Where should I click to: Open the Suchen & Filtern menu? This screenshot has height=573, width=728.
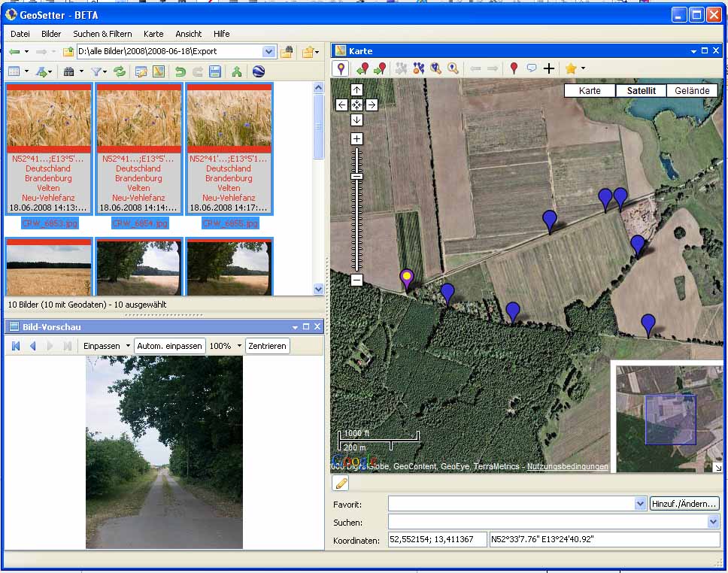102,34
